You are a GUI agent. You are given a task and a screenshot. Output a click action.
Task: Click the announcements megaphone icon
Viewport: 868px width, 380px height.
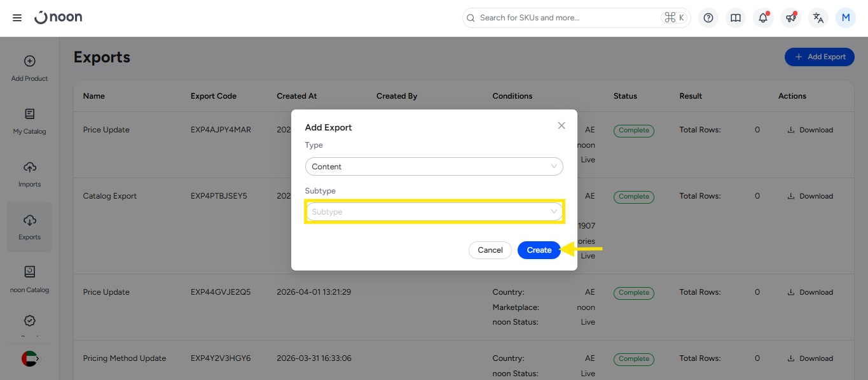click(x=790, y=18)
